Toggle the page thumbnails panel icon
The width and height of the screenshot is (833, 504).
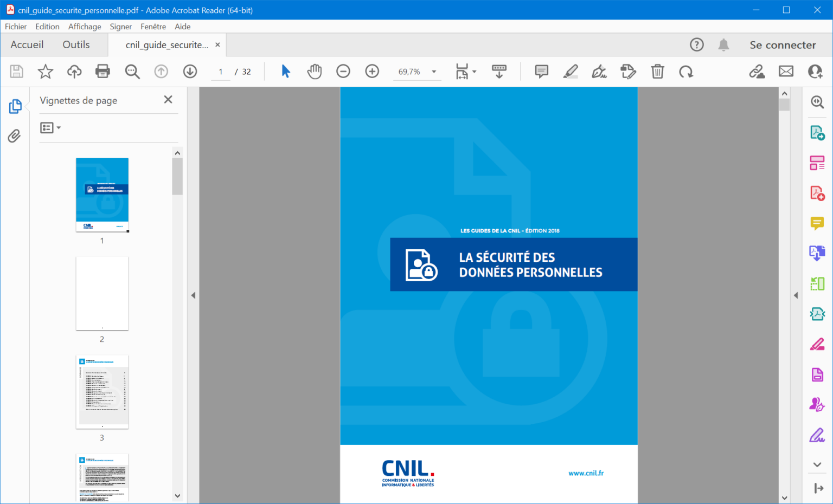pyautogui.click(x=15, y=107)
